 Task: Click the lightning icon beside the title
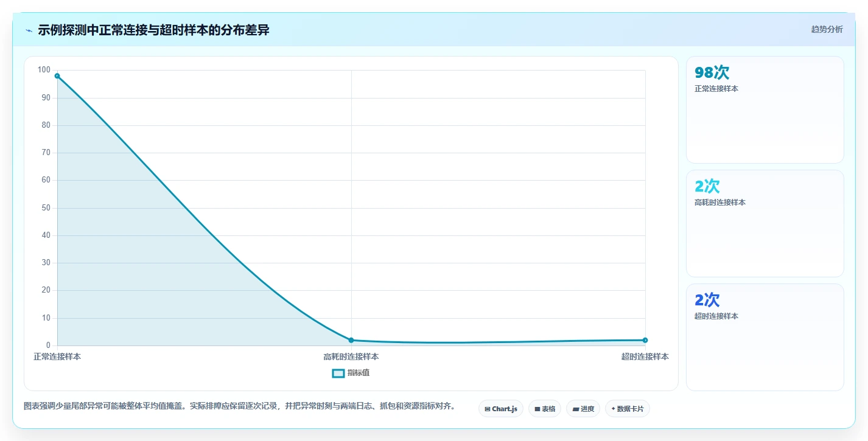[29, 30]
